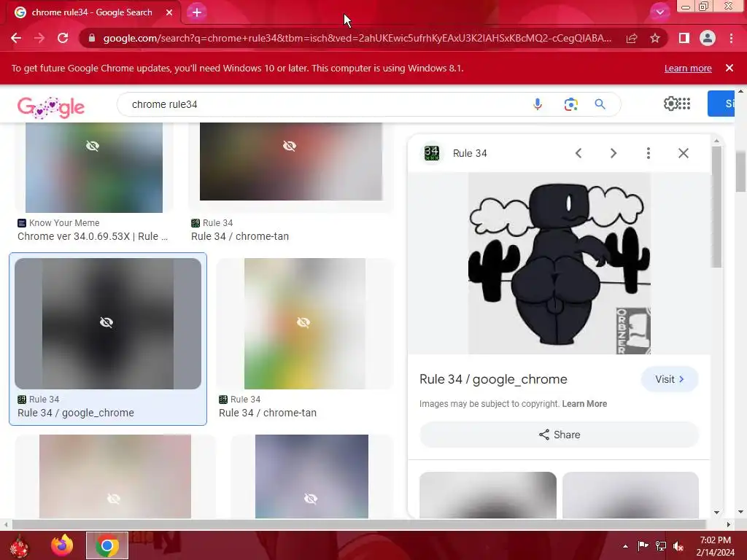Start voice search with microphone

(x=538, y=104)
